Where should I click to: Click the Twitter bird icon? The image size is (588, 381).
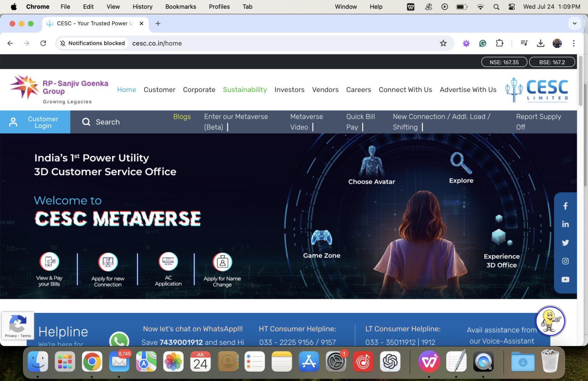coord(565,243)
